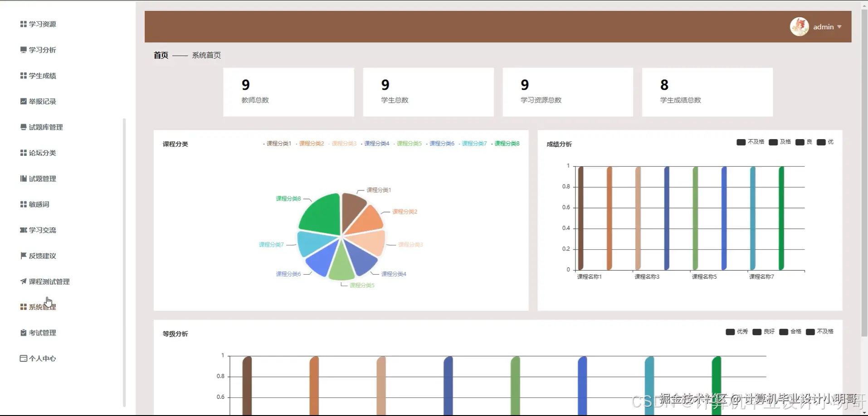Click the 课程分类 chart title
The width and height of the screenshot is (868, 416).
pyautogui.click(x=176, y=144)
